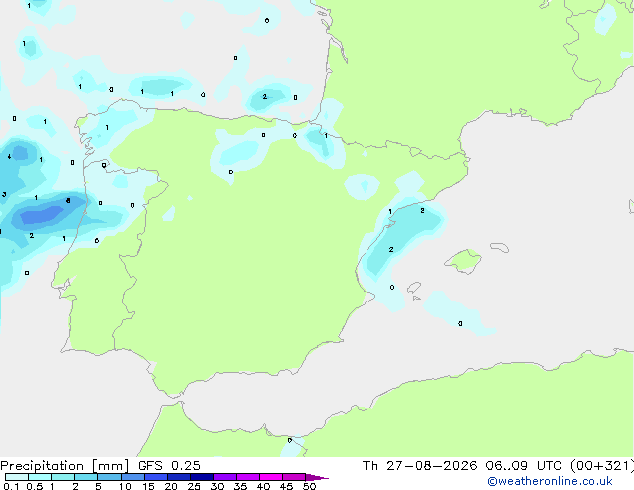Click the Menorca island outline

click(499, 247)
